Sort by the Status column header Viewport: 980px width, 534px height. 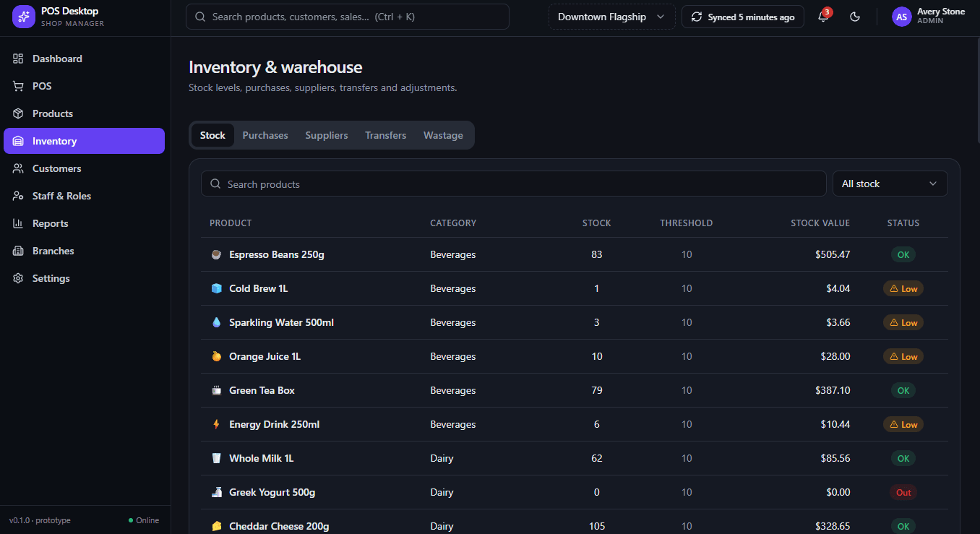pyautogui.click(x=903, y=223)
